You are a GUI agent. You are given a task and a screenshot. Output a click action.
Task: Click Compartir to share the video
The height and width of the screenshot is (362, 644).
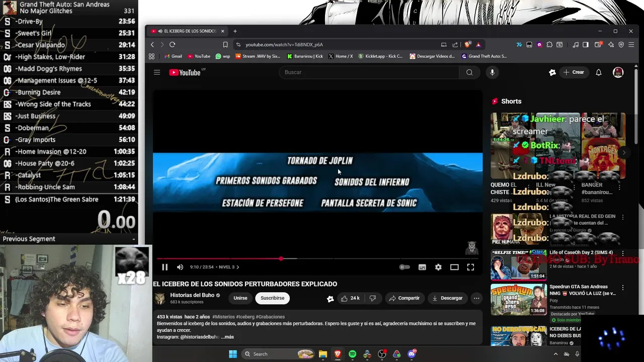[404, 298]
